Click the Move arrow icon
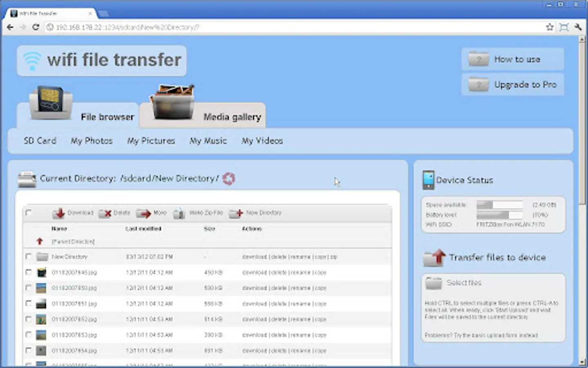The image size is (588, 368). click(x=143, y=213)
